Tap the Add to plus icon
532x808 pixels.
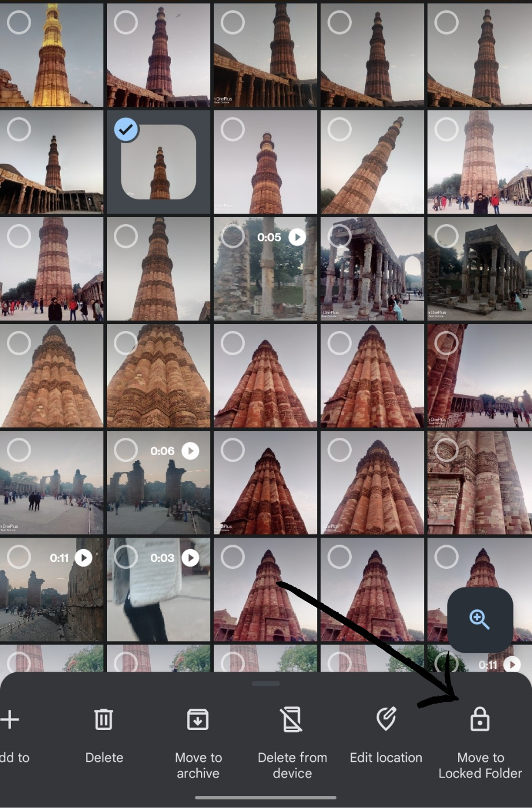[10, 720]
